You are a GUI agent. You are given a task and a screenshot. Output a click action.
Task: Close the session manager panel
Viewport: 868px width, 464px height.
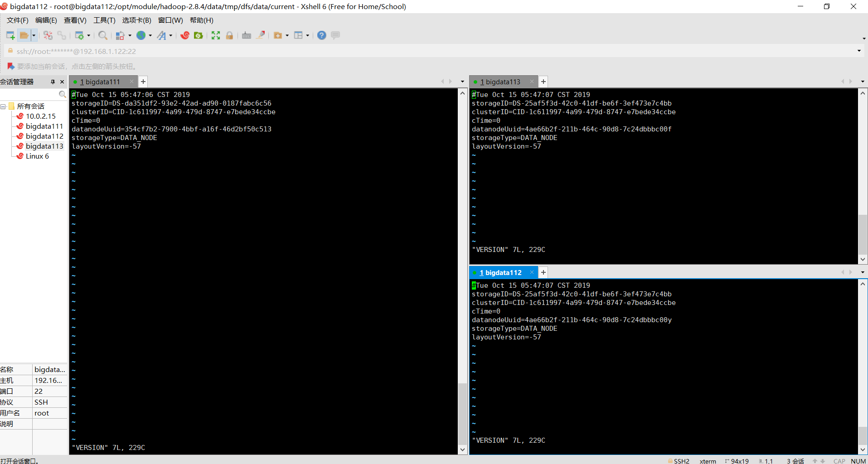[62, 82]
